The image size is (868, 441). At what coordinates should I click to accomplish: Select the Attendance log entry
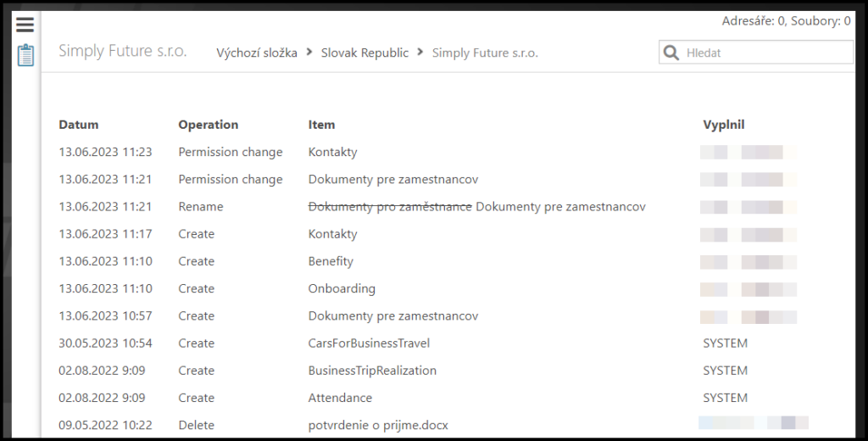(340, 398)
